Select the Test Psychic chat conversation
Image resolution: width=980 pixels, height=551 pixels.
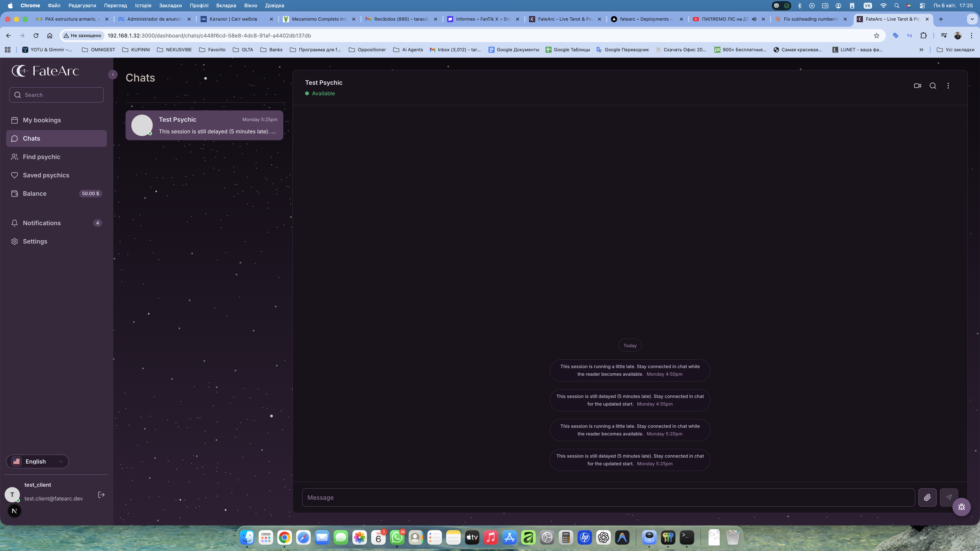pyautogui.click(x=204, y=126)
